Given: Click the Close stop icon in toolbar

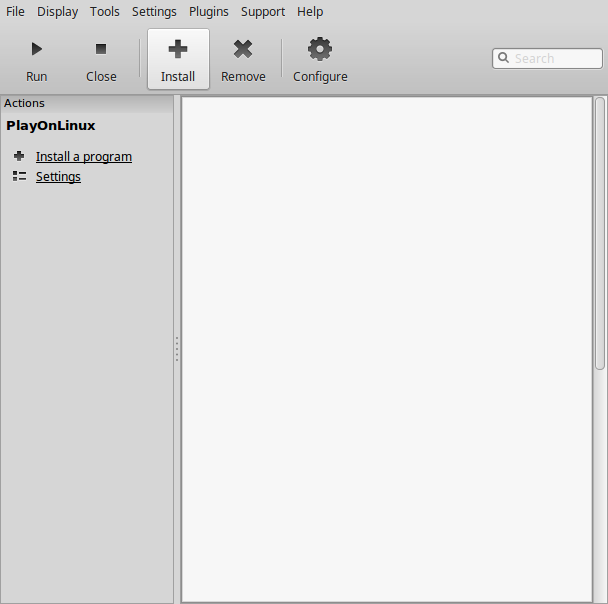Looking at the screenshot, I should tap(101, 49).
